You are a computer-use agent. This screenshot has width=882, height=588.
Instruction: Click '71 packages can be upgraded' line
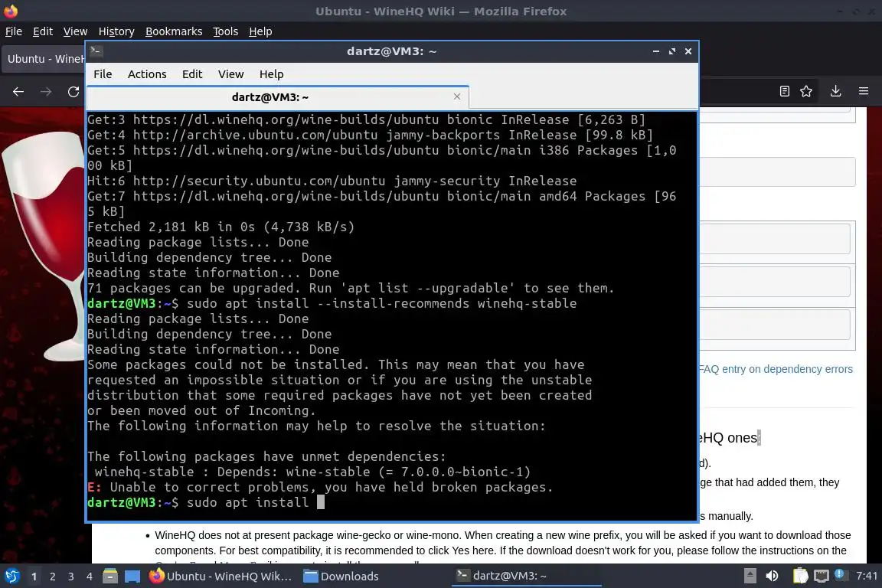click(351, 288)
